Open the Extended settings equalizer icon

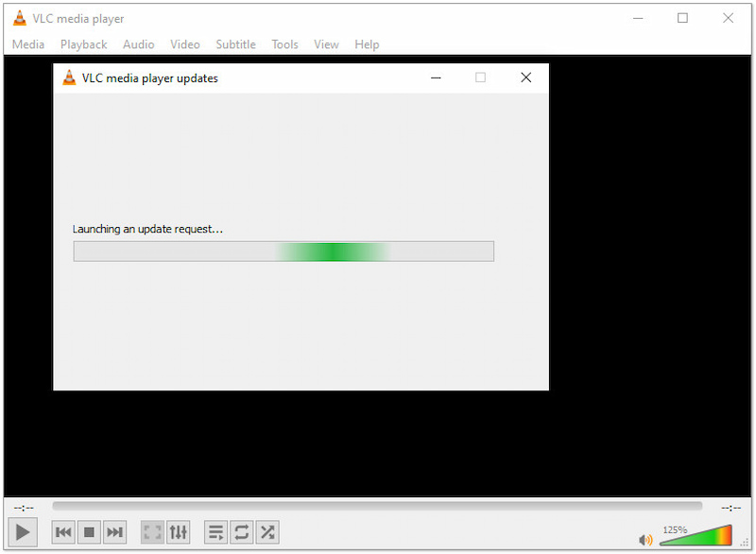click(x=178, y=531)
